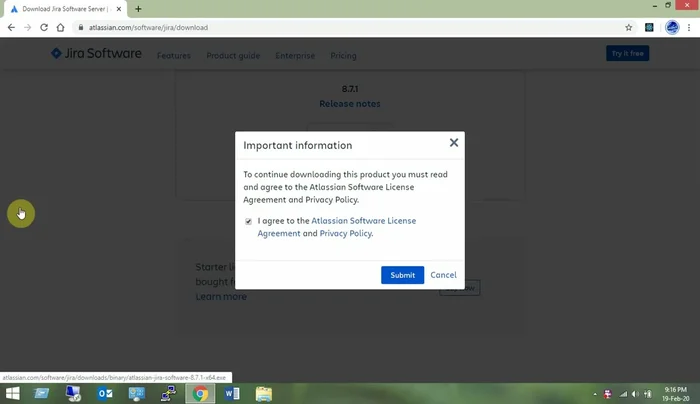
Task: Open the network connection taskbar app
Action: point(168,393)
